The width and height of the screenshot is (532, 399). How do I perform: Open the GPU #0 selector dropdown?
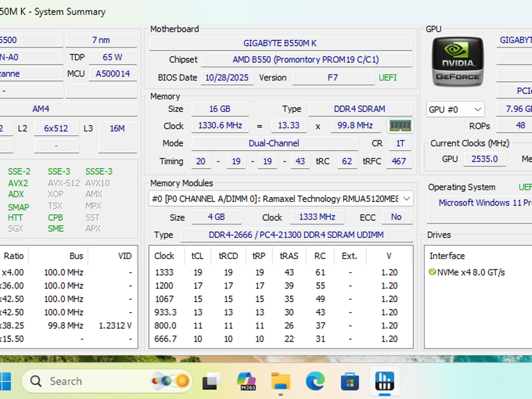(455, 109)
